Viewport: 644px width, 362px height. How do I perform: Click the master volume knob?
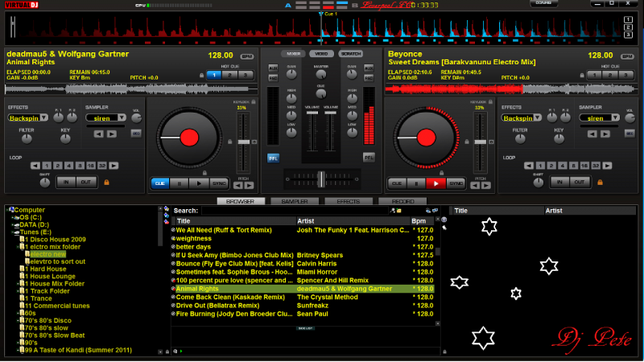[320, 74]
